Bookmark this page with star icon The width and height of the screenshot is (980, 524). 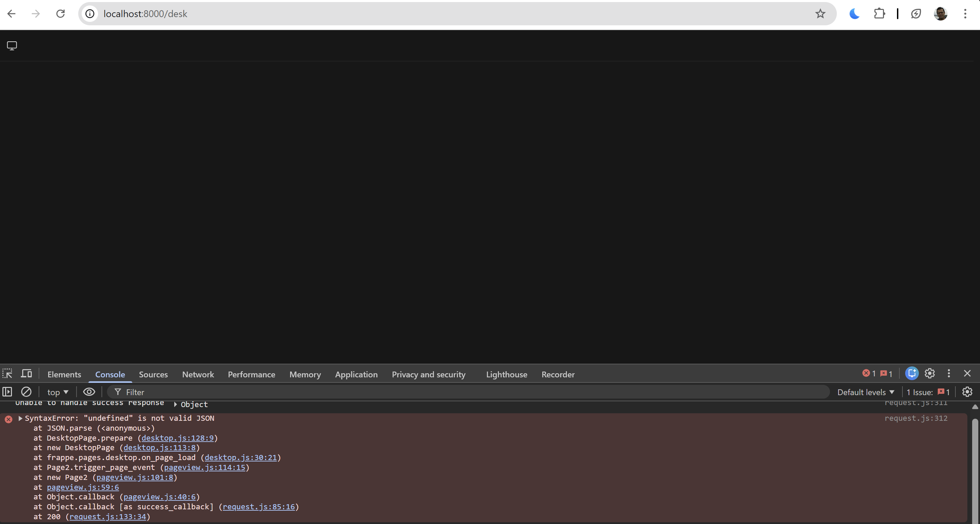(x=820, y=14)
